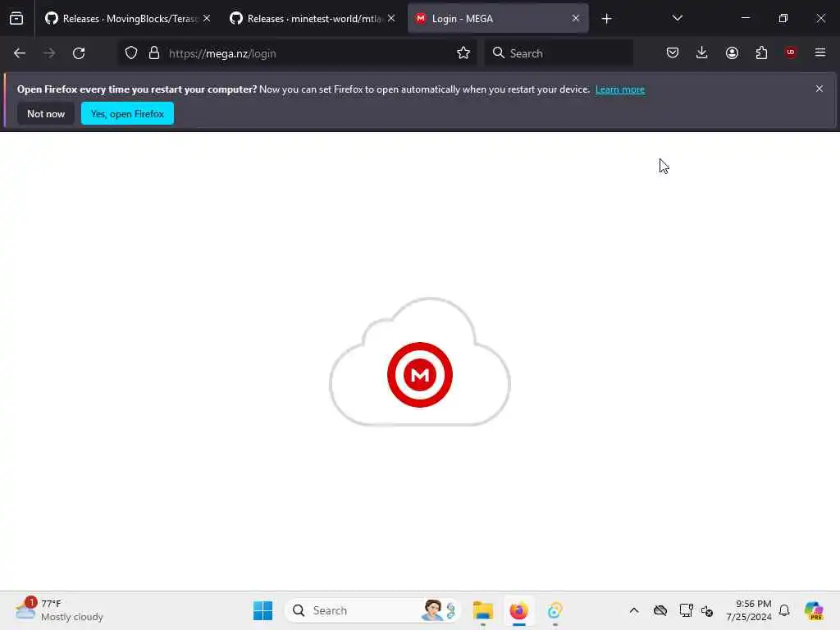Viewport: 840px width, 630px height.
Task: Open the crossed-out cloud sync tray icon
Action: (x=660, y=610)
